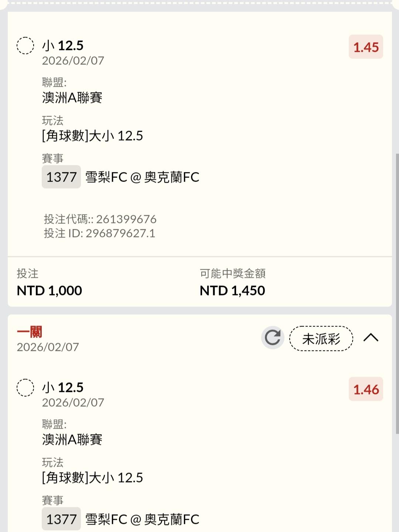Tap the NTD 1,450 possible winnings amount
The height and width of the screenshot is (532, 399).
[232, 291]
